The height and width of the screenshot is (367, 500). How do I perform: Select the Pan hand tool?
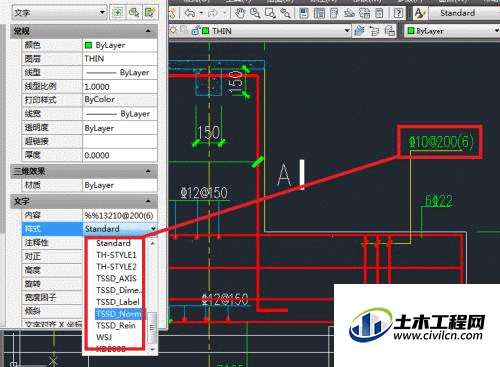(x=239, y=13)
